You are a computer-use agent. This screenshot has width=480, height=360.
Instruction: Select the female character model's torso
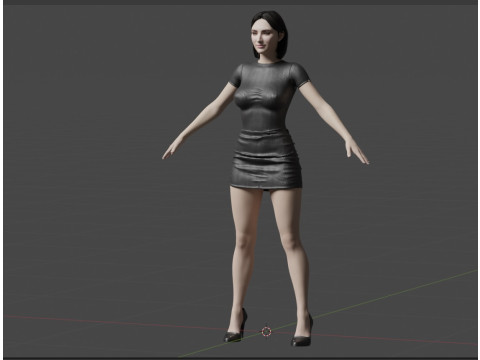pyautogui.click(x=264, y=97)
